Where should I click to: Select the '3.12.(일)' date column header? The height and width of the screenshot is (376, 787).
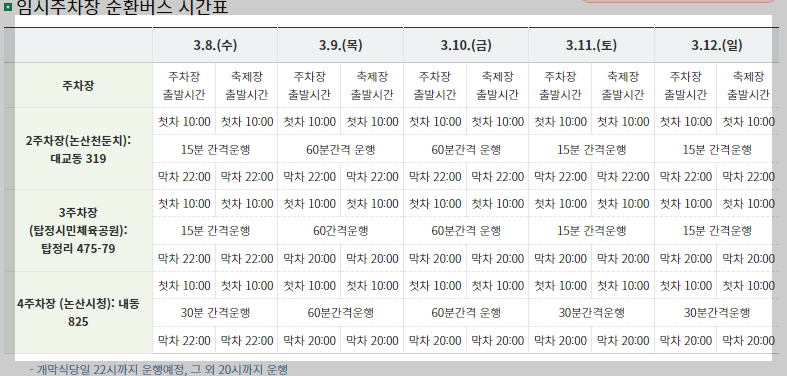pos(717,46)
